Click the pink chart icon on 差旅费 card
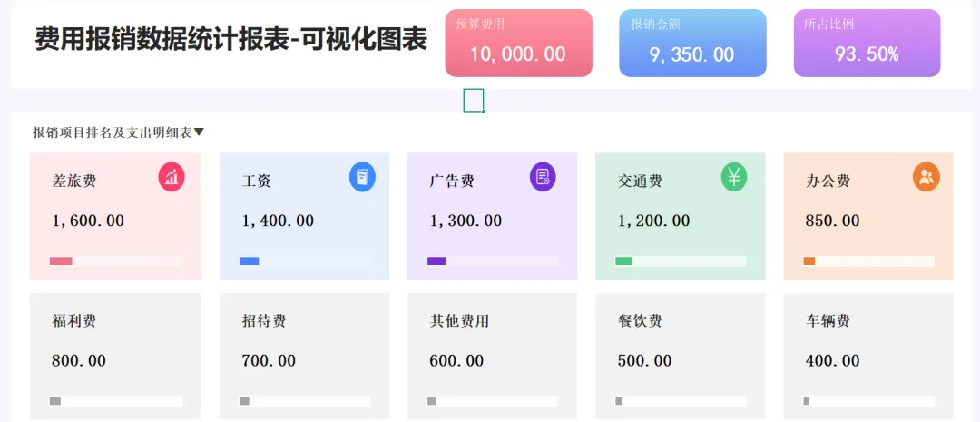 point(171,177)
